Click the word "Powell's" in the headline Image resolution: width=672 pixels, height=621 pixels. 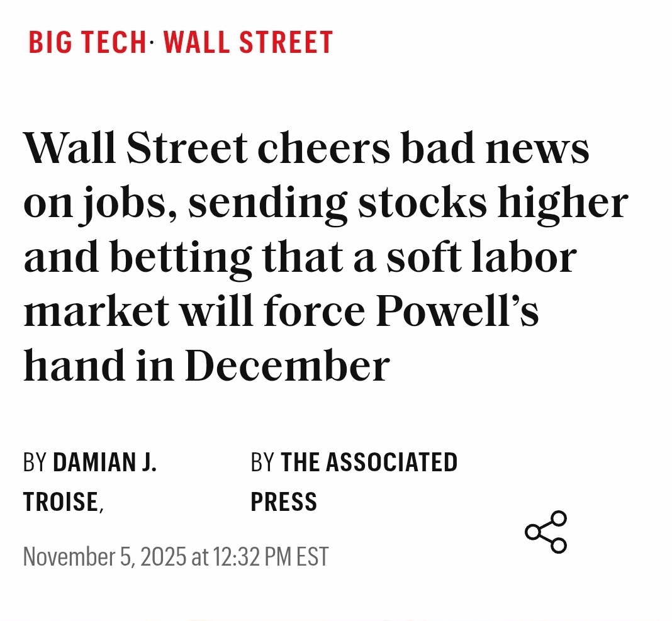457,313
